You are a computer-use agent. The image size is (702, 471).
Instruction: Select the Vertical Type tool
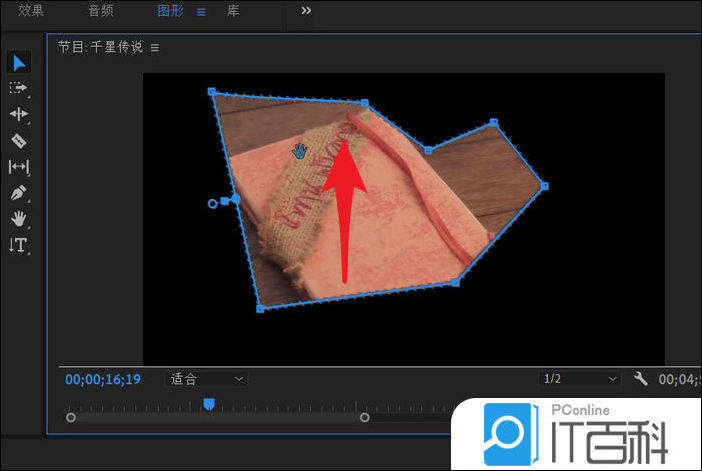[18, 245]
